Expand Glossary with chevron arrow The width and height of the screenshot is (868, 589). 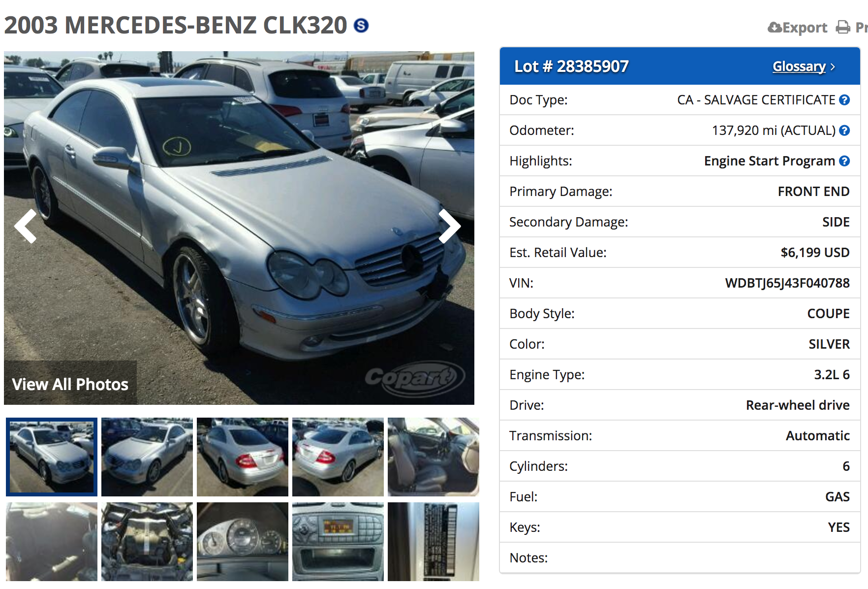tap(833, 67)
